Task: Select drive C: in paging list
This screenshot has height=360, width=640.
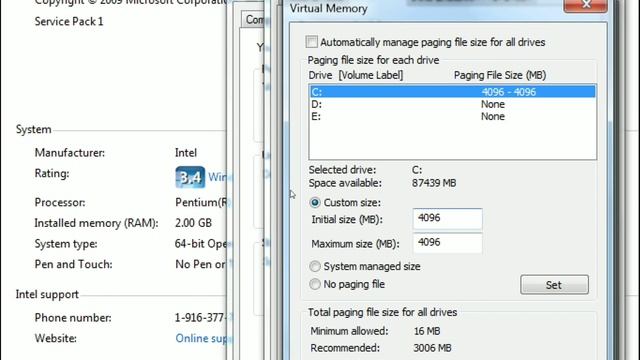Action: (x=452, y=91)
